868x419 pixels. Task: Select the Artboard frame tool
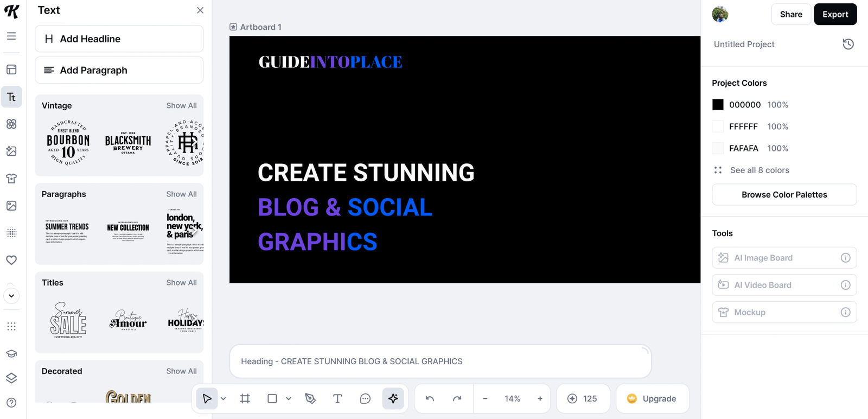(245, 398)
